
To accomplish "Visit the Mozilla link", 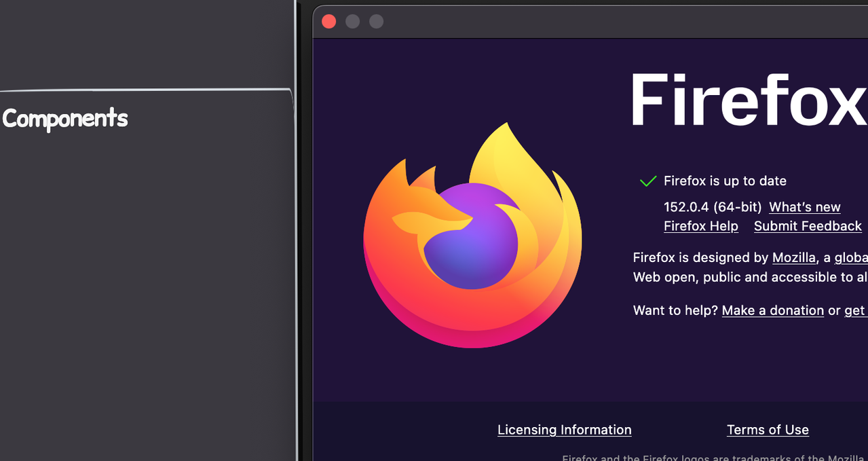I will point(794,258).
